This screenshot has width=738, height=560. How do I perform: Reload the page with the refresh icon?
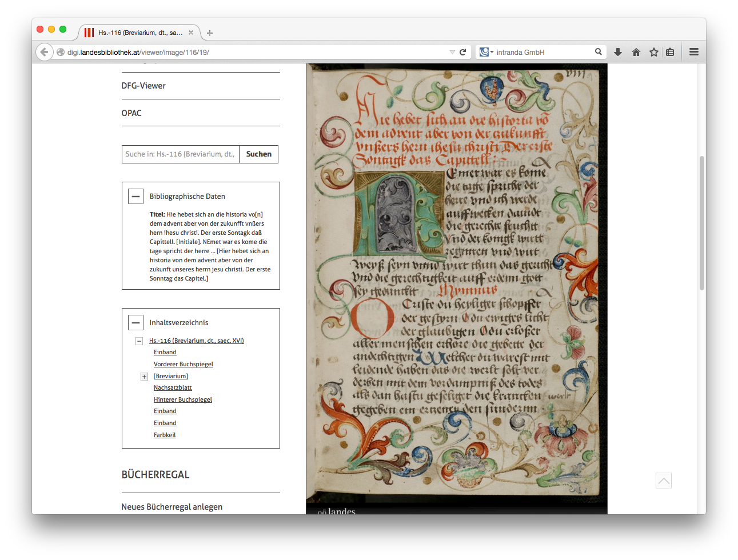tap(463, 52)
